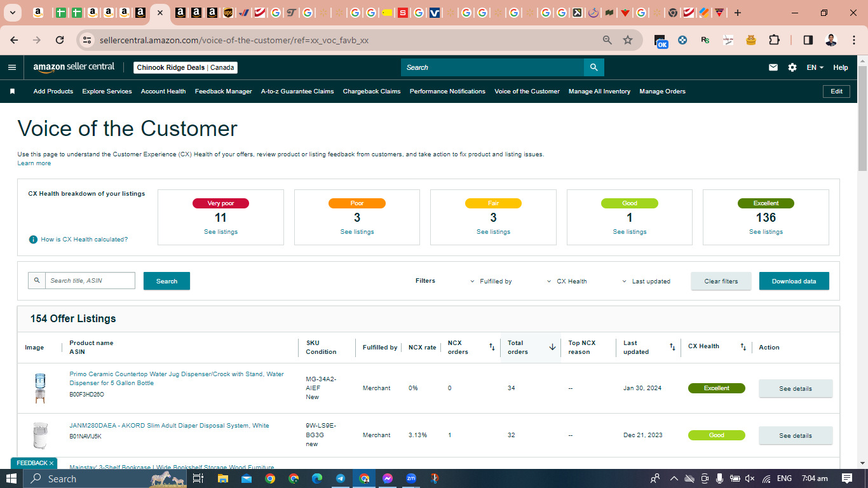Open Microsoft Edge from the taskbar
Viewport: 868px width, 488px height.
click(317, 478)
